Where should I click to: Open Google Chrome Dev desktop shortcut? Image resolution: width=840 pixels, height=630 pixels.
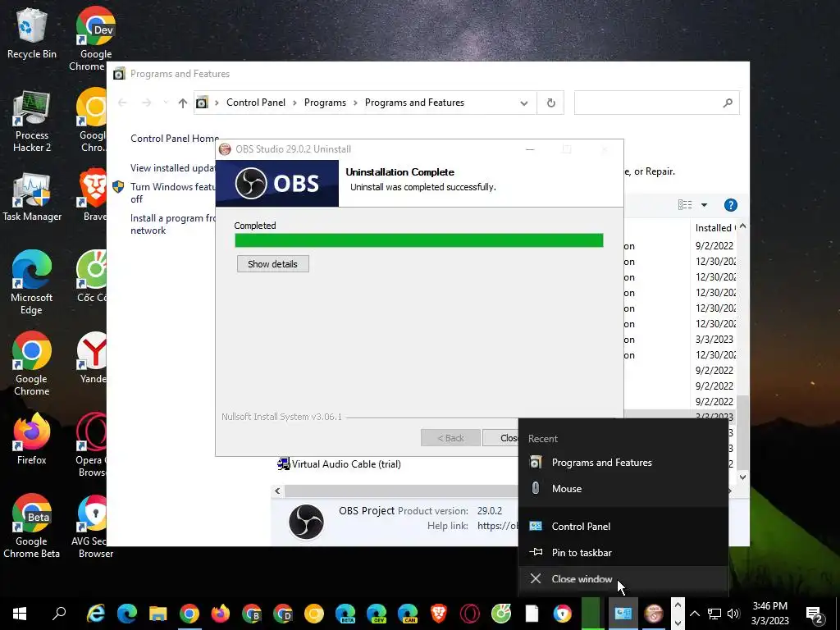(95, 39)
